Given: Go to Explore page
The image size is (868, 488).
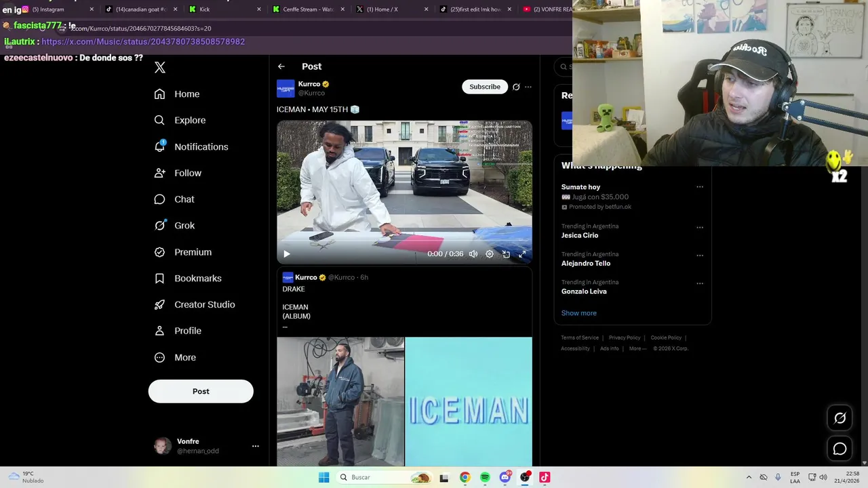Looking at the screenshot, I should pos(180,120).
